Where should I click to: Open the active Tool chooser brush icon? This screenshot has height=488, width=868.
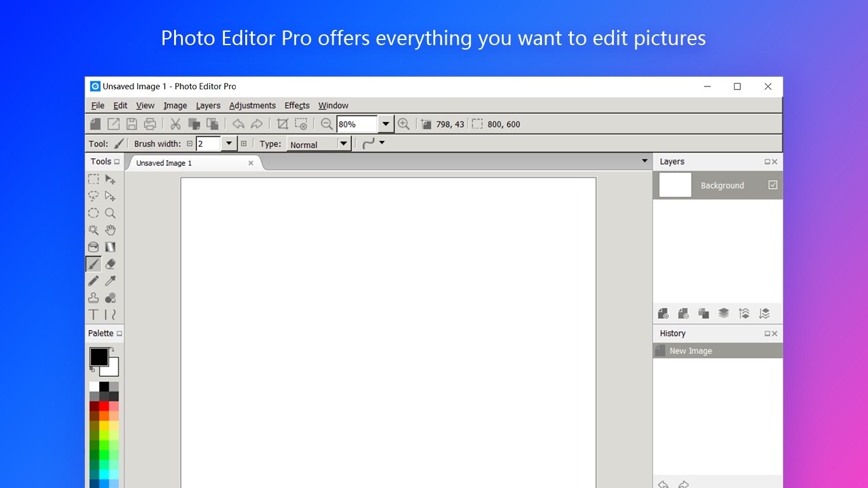coord(119,144)
